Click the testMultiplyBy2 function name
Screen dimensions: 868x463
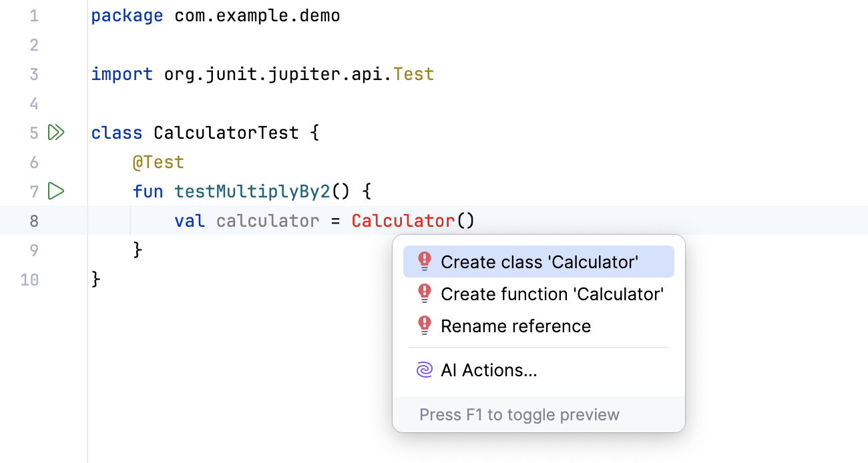click(x=252, y=191)
